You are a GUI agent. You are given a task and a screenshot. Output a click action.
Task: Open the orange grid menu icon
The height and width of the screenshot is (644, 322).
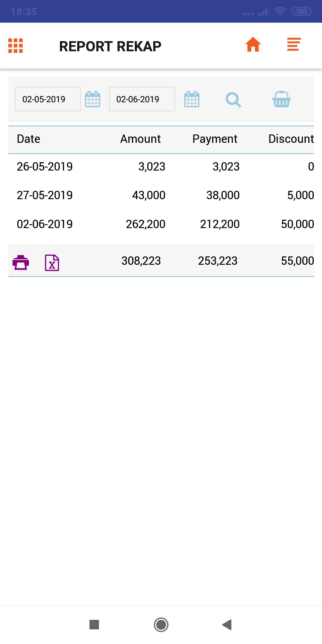16,46
